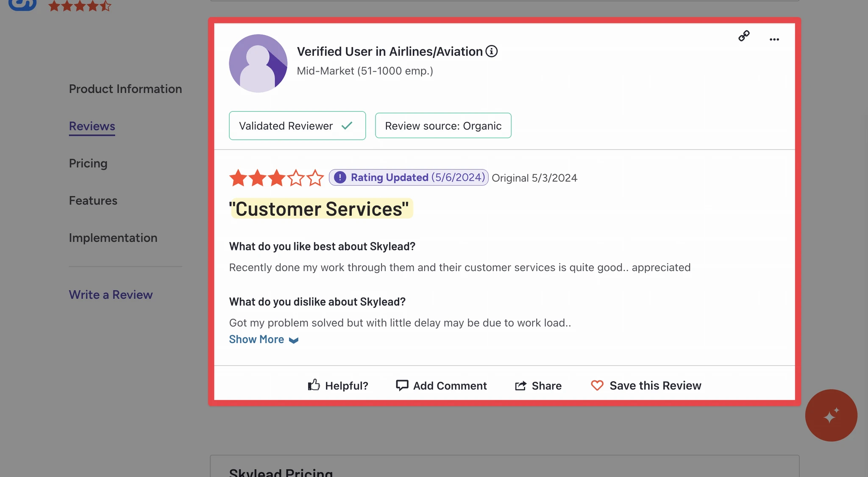
Task: Jump to Implementation section
Action: 113,238
